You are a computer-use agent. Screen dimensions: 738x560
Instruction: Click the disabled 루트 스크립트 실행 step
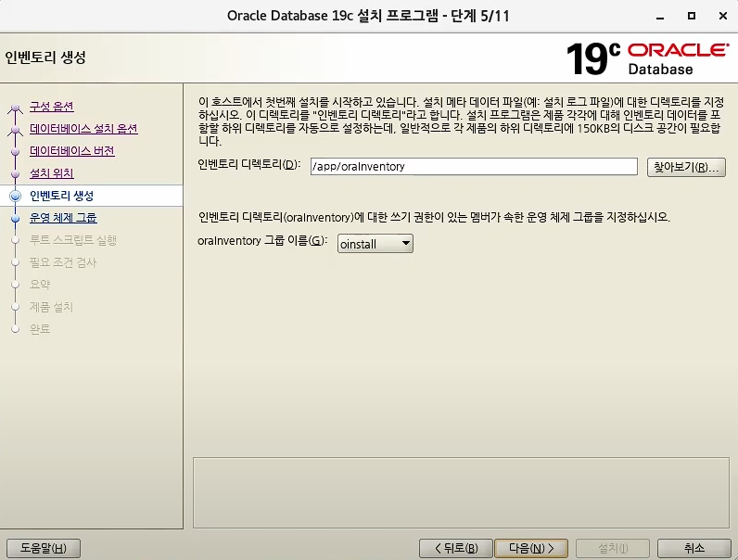point(73,240)
